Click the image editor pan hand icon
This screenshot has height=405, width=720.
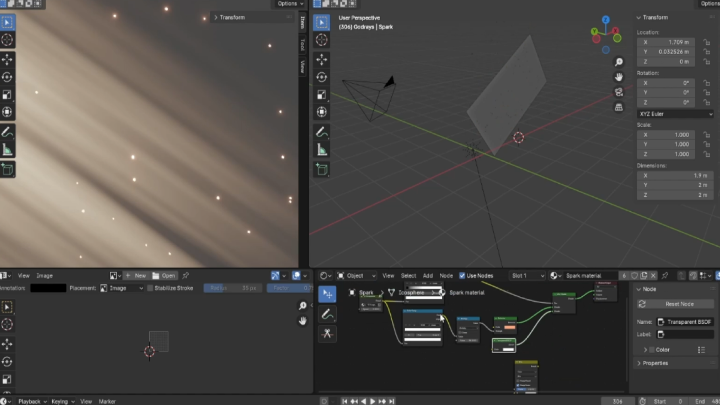point(302,321)
